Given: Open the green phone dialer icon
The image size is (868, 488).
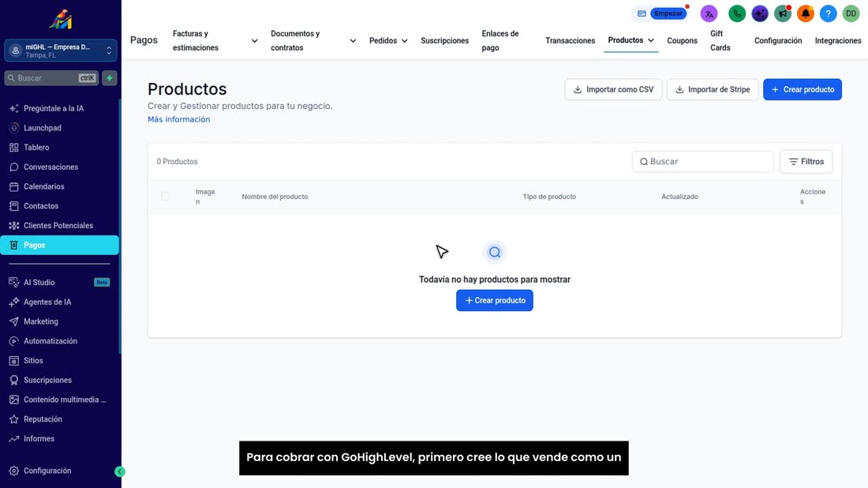Looking at the screenshot, I should pos(737,13).
